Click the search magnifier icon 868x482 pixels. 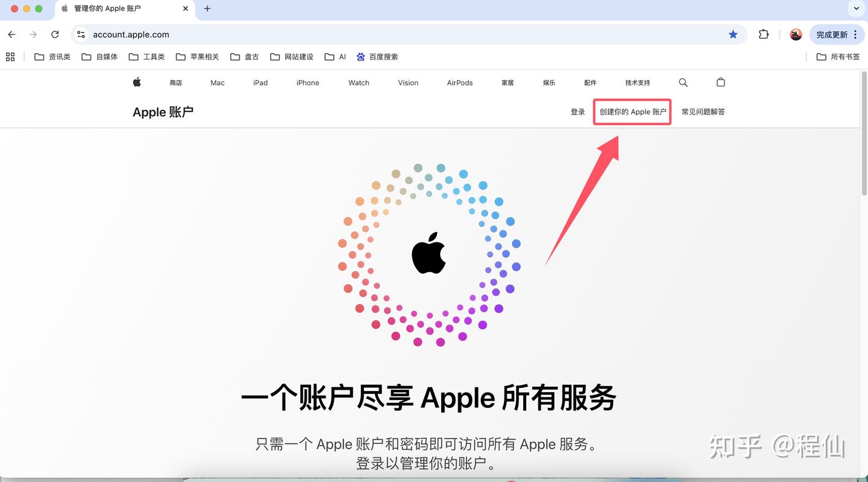click(x=683, y=82)
